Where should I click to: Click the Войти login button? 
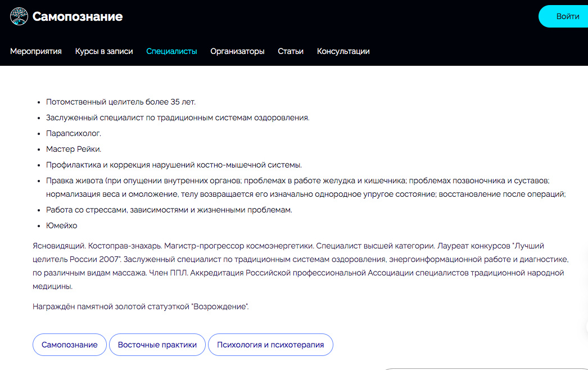tap(564, 16)
